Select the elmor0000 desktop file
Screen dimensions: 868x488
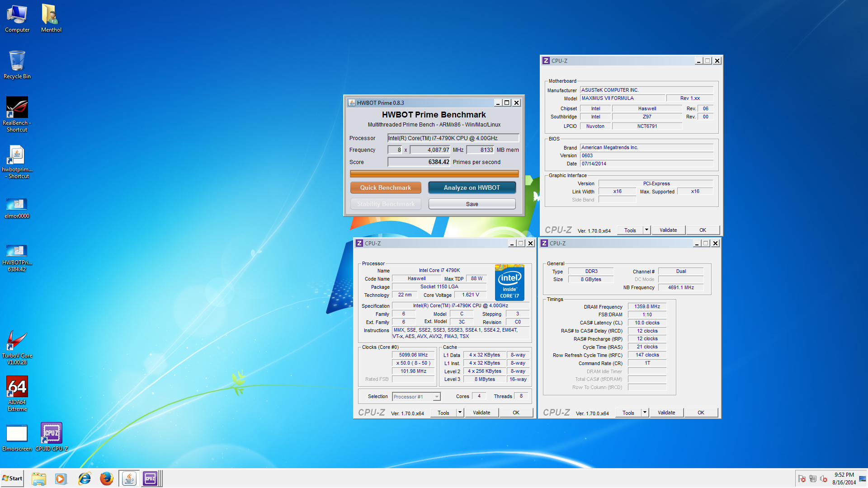[x=17, y=208]
